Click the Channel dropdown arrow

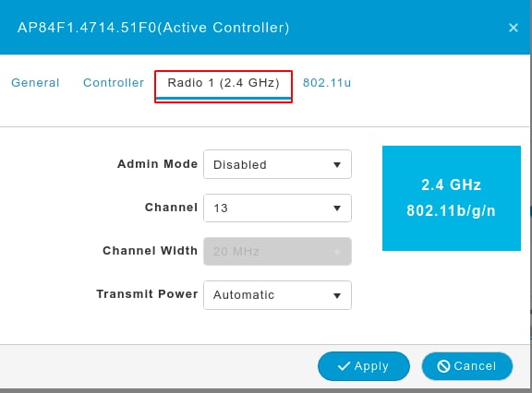(x=337, y=208)
